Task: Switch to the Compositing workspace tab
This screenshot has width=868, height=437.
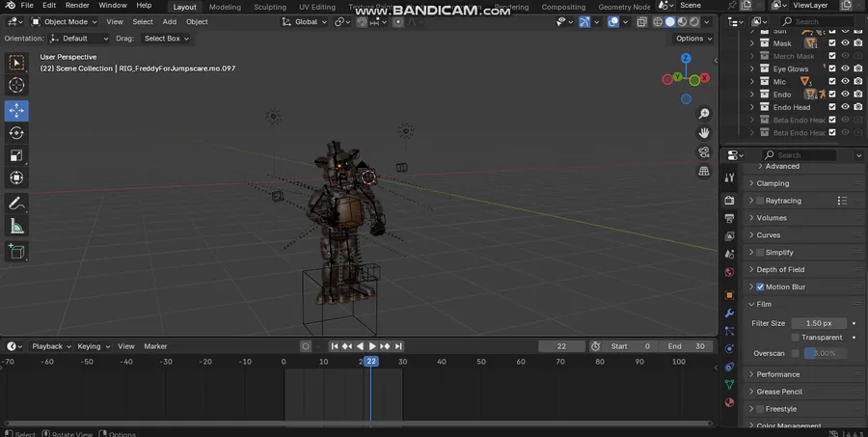Action: [563, 7]
